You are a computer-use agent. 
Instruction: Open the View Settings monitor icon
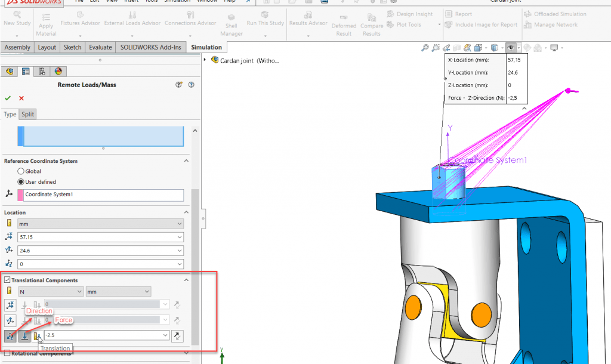point(554,48)
